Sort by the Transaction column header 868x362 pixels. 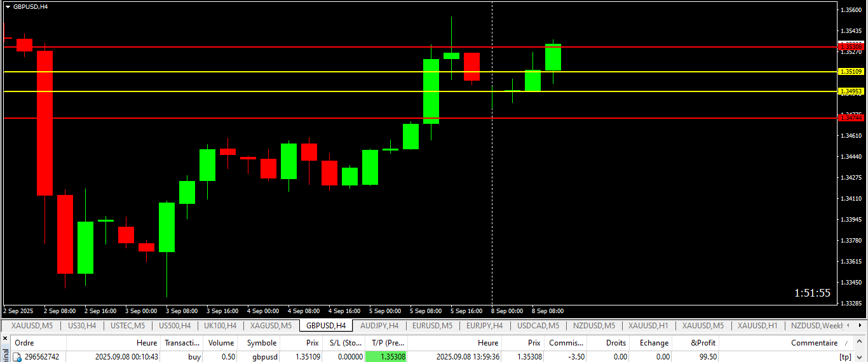coord(182,343)
